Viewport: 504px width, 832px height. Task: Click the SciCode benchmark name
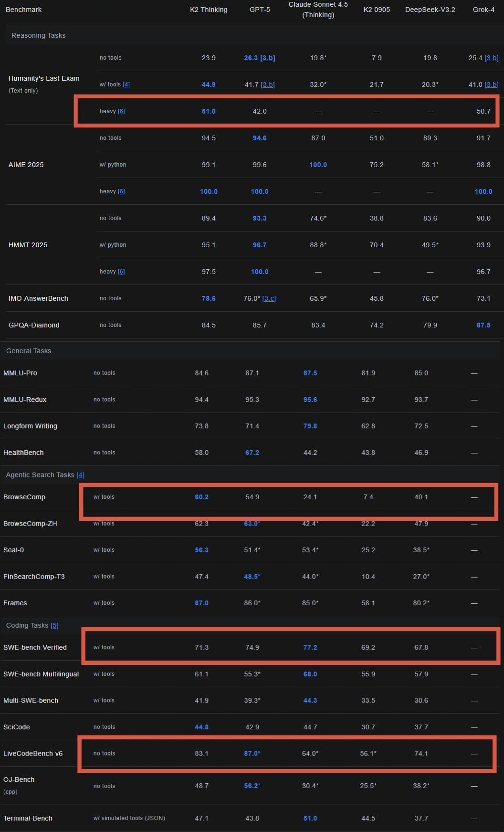pyautogui.click(x=17, y=727)
